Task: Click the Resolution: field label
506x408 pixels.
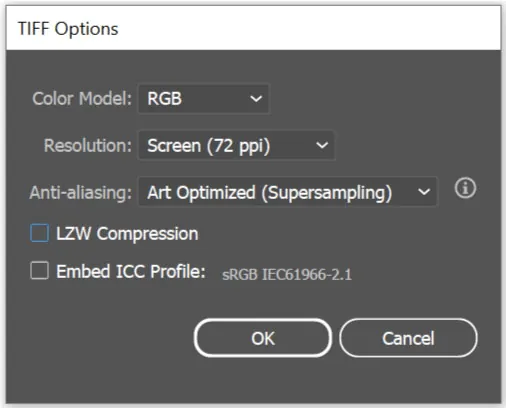Action: pyautogui.click(x=88, y=146)
